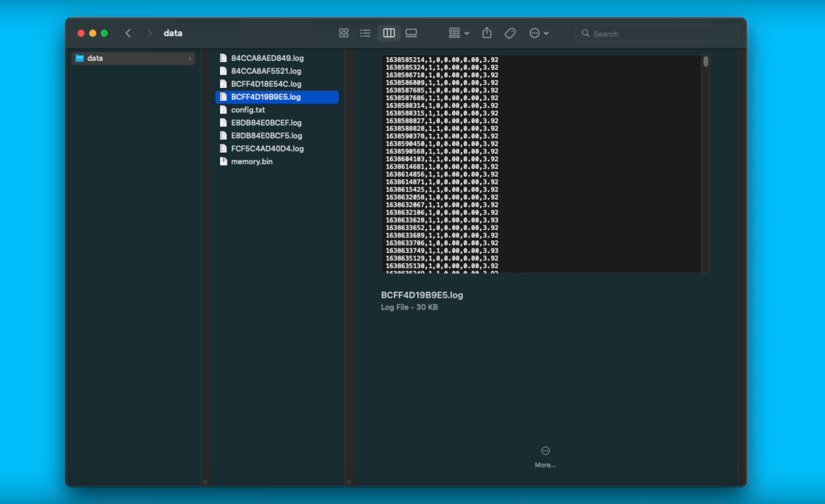Open the toolbar action (ellipsis) menu
The width and height of the screenshot is (825, 504).
pos(539,33)
